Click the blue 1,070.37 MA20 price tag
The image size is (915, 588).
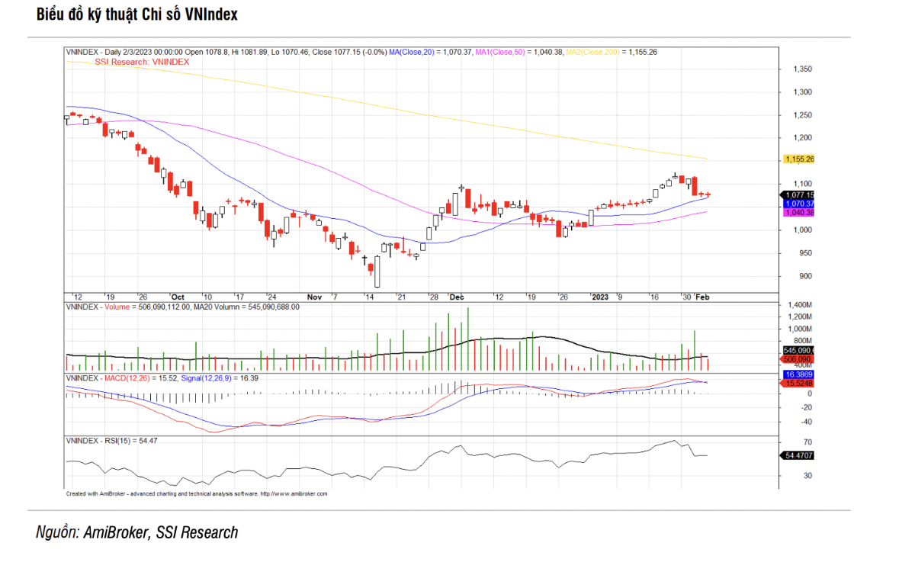pos(799,204)
